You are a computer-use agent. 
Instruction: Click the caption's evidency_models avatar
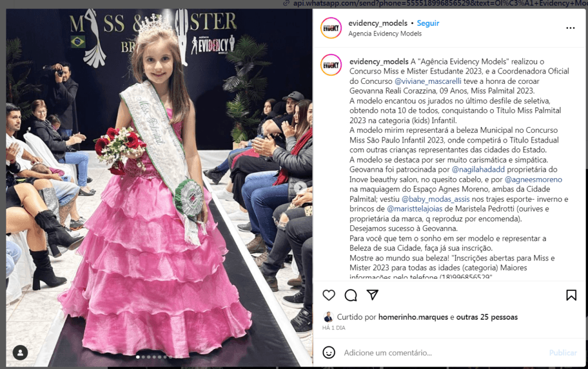click(x=331, y=65)
